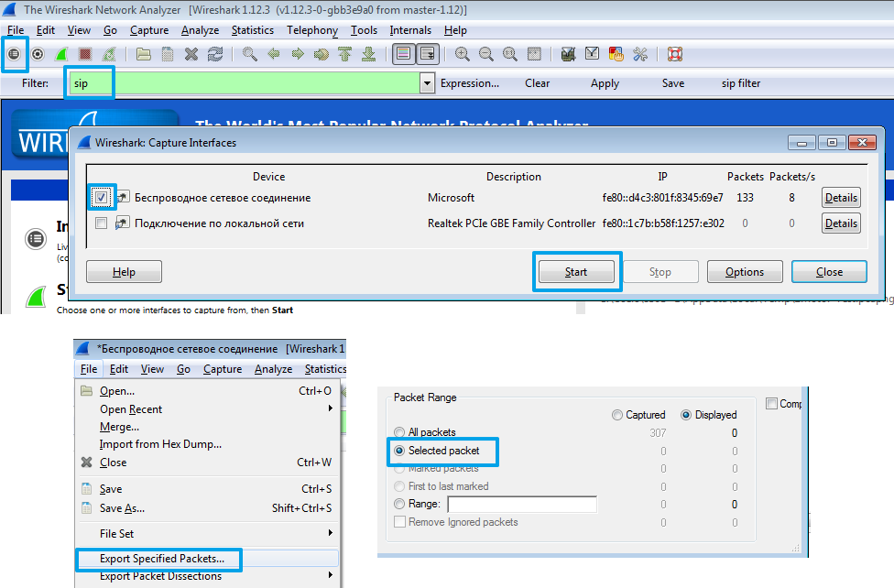Start a new live capture (green fin)
Image resolution: width=894 pixels, height=588 pixels.
point(61,54)
